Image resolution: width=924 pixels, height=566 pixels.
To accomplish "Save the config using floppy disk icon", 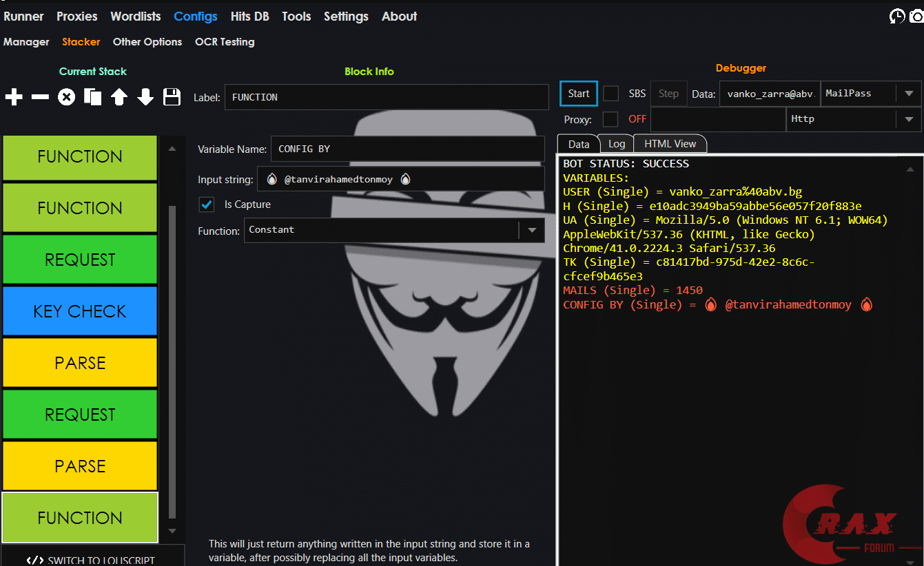I will point(172,97).
